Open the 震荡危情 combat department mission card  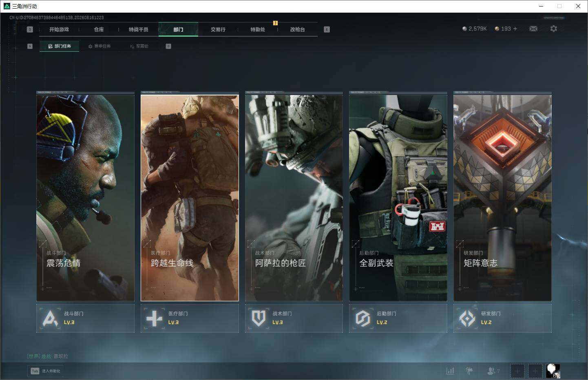tap(85, 198)
